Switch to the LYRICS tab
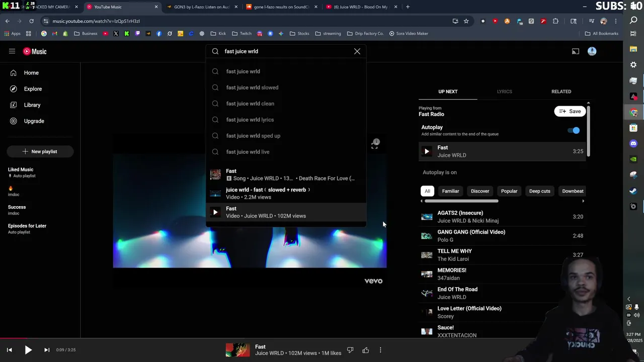The image size is (644, 362). 504,92
